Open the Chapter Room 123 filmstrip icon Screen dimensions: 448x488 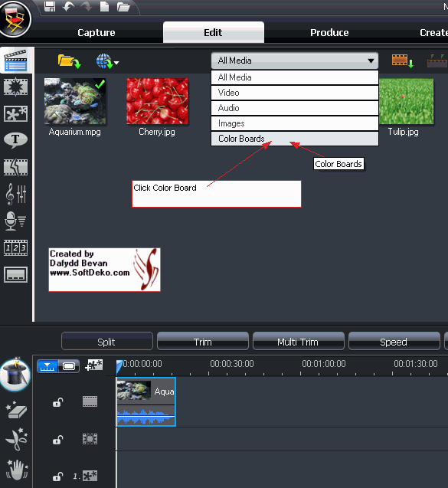(x=15, y=247)
